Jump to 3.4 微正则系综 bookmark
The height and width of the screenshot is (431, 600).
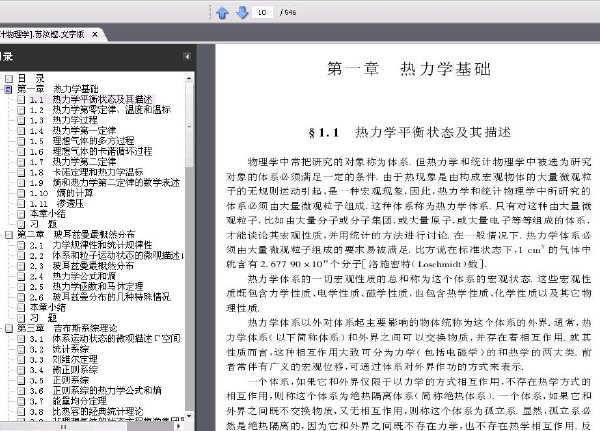click(64, 370)
